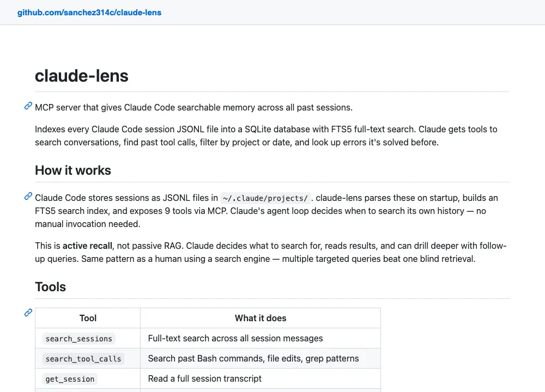Click the anchor link icon beside the Claude Code stores sessions paragraph
The image size is (545, 392).
28,196
